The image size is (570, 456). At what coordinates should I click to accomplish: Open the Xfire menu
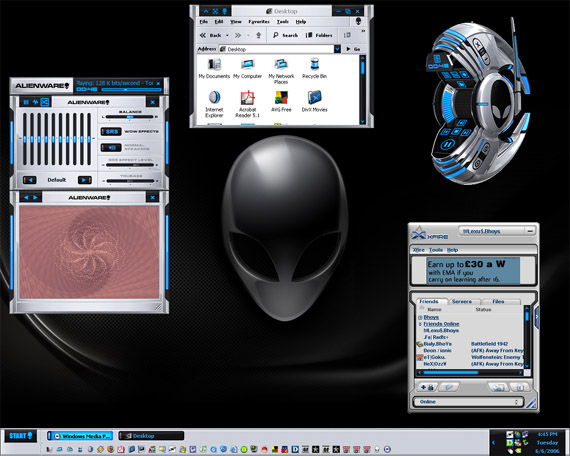418,250
